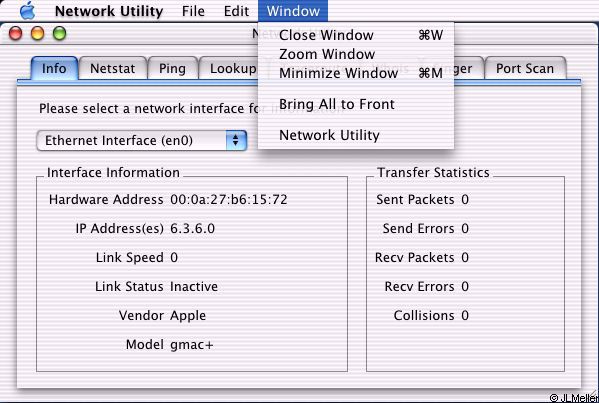This screenshot has height=403, width=599.
Task: Click the red close window button
Action: (16, 34)
